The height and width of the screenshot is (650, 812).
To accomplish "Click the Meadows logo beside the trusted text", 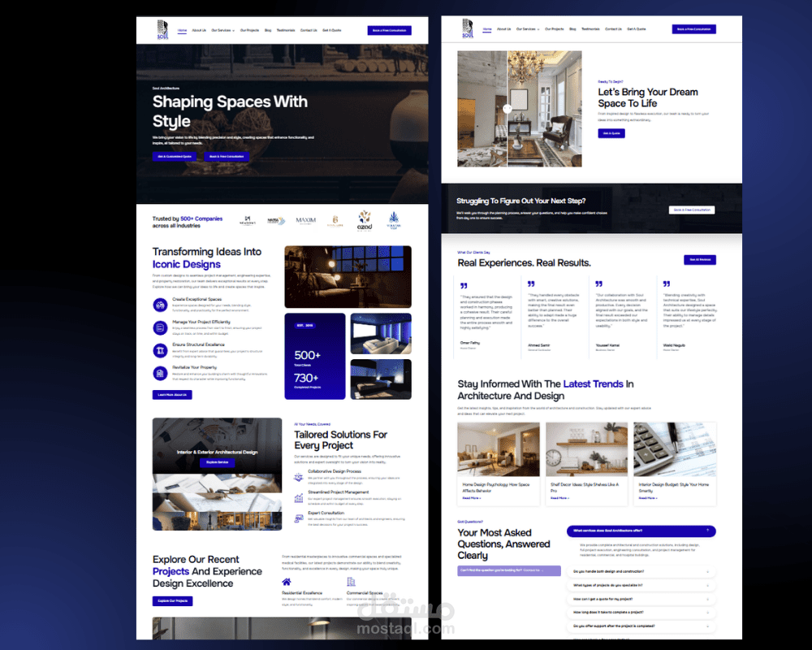I will [x=248, y=221].
